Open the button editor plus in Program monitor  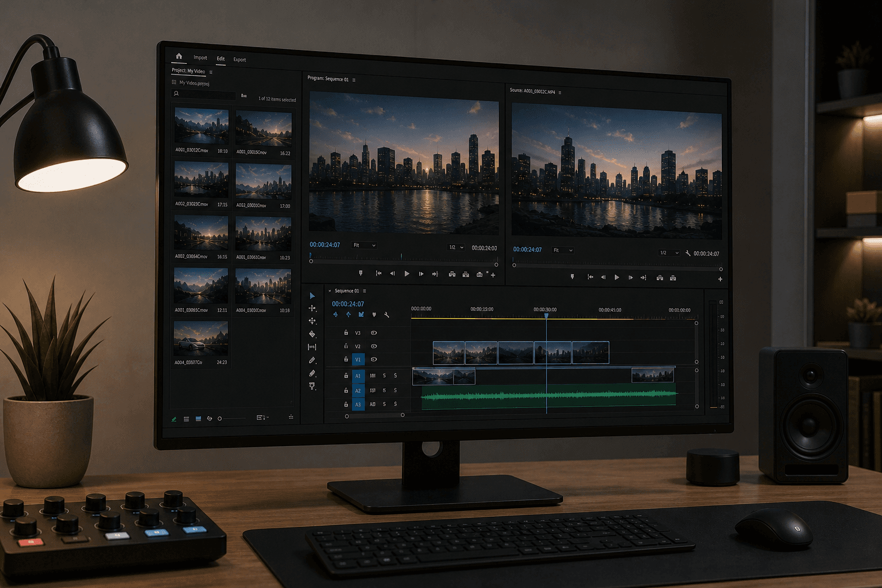(x=493, y=275)
